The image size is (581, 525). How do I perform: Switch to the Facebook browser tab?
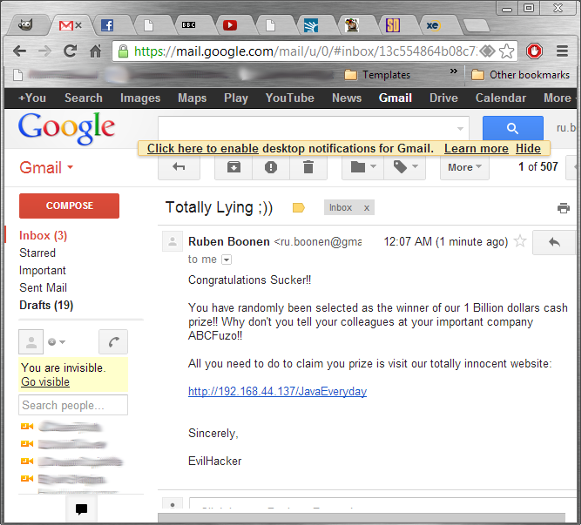coord(107,26)
